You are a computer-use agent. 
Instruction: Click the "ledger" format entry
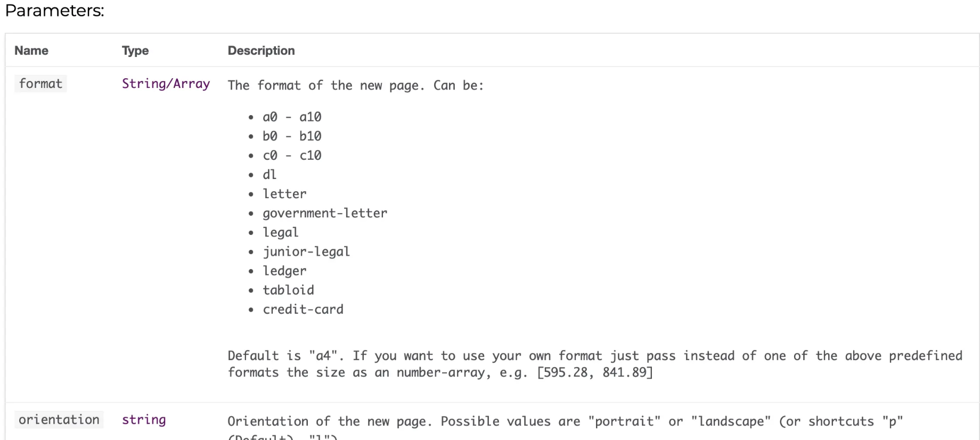284,271
